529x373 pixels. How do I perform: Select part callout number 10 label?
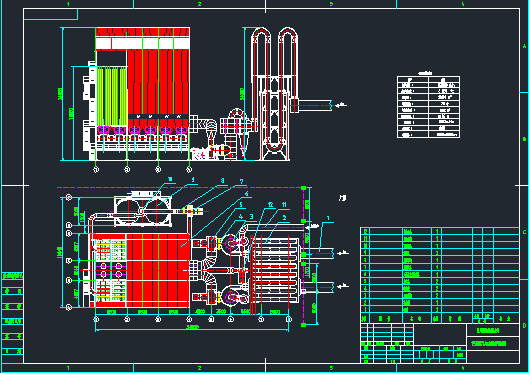170,179
